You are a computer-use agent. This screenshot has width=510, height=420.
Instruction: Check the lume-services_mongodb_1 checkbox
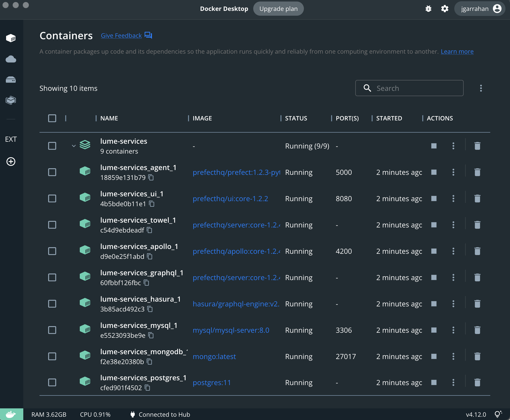click(52, 356)
